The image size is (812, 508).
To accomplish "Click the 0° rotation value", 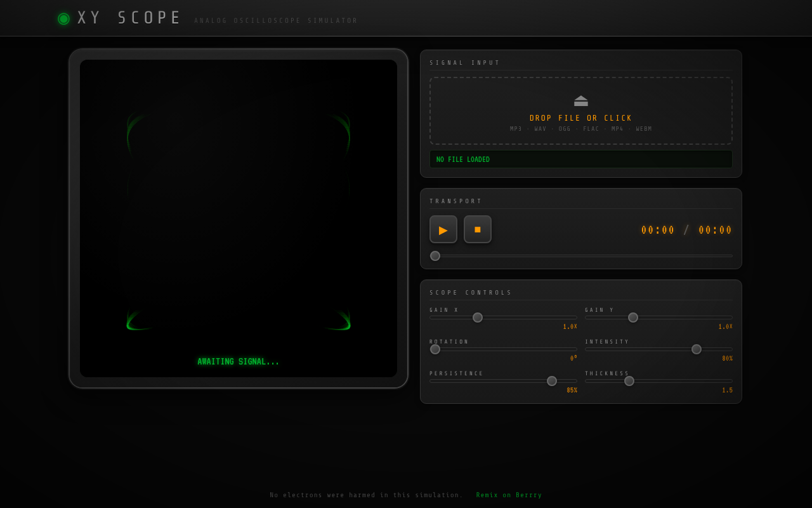I will (574, 359).
